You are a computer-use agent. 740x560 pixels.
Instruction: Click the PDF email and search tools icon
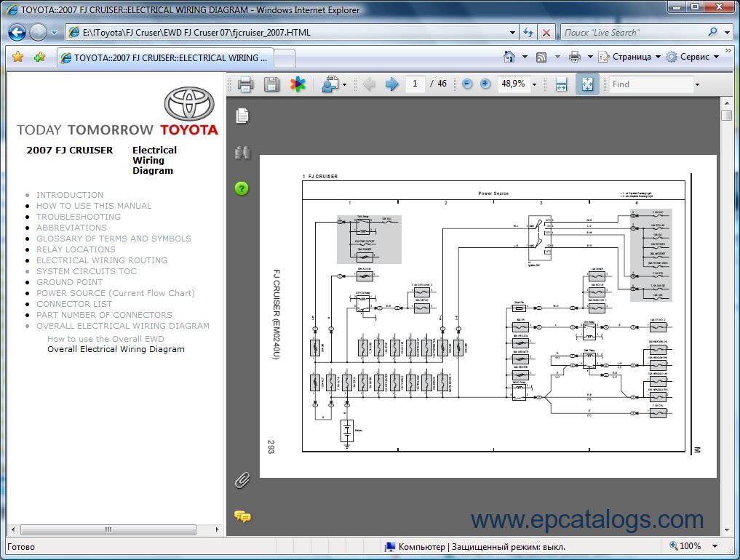[334, 84]
